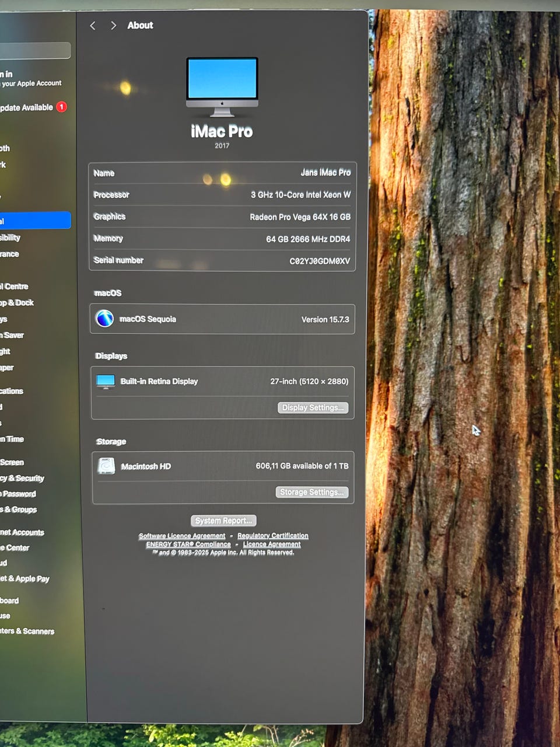Image resolution: width=560 pixels, height=747 pixels.
Task: Open the Regulatory Certification link
Action: 273,536
